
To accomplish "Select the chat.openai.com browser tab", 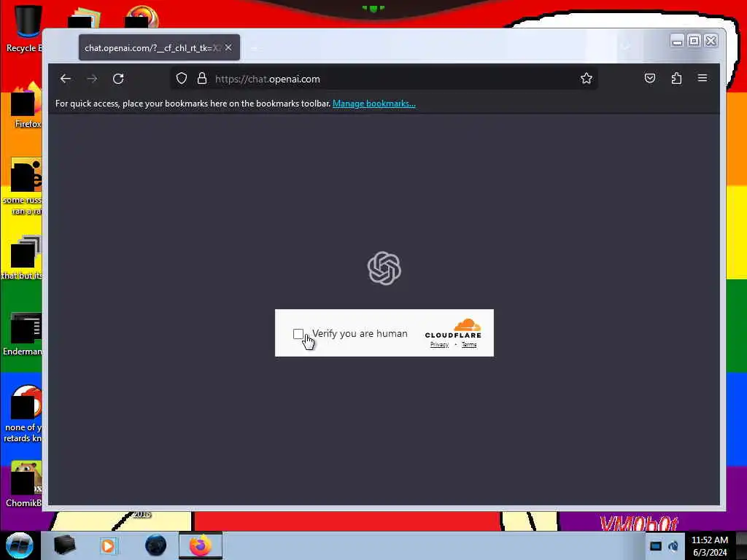I will pyautogui.click(x=159, y=47).
